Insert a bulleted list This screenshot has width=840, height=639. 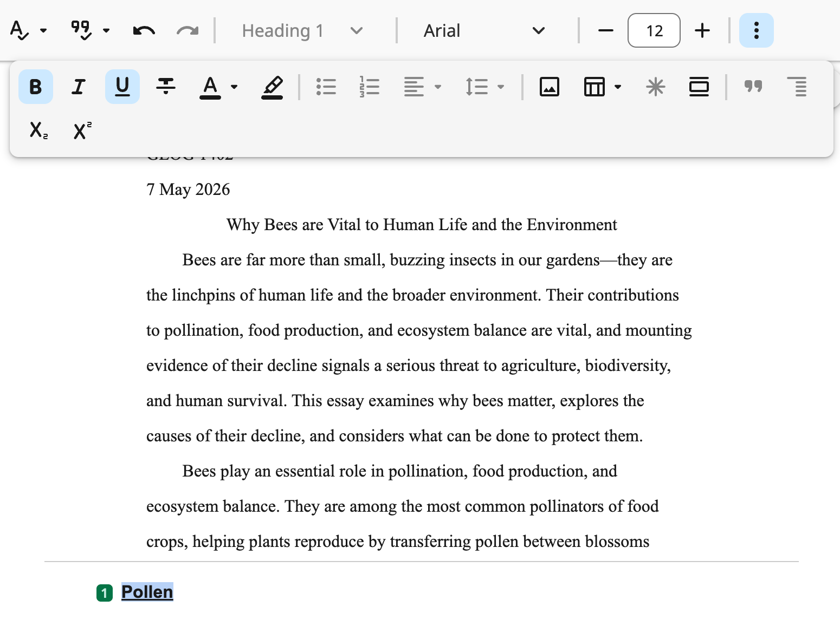pyautogui.click(x=326, y=87)
